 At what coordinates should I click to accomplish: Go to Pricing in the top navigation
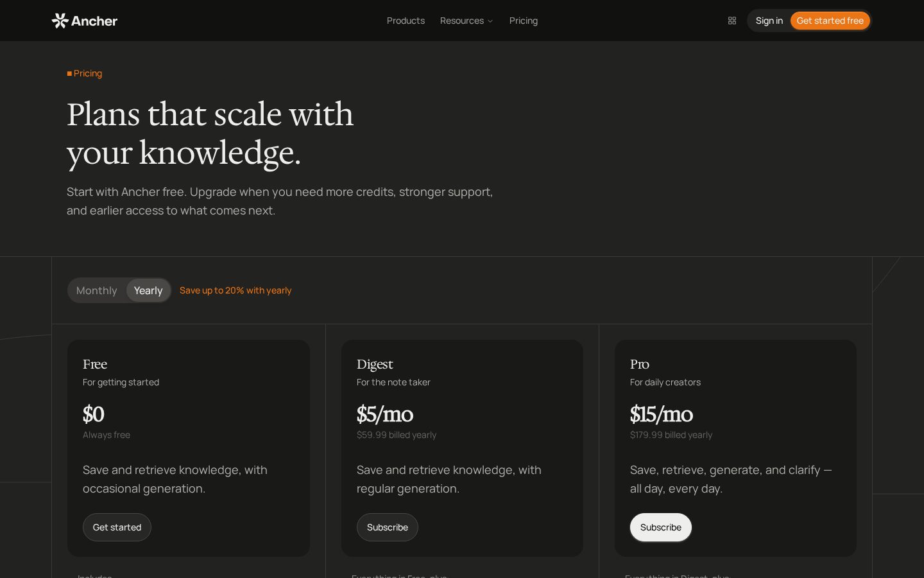(x=524, y=21)
